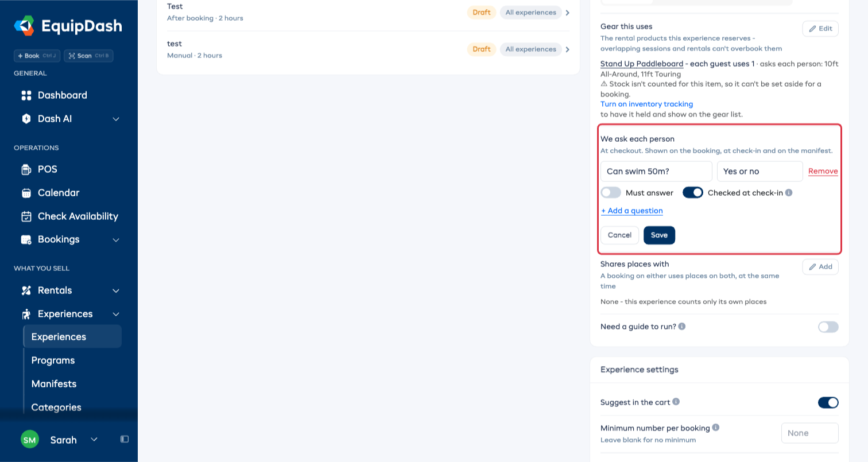Viewport: 868px width, 462px height.
Task: Click info icon beside Suggest in the cart
Action: point(676,402)
